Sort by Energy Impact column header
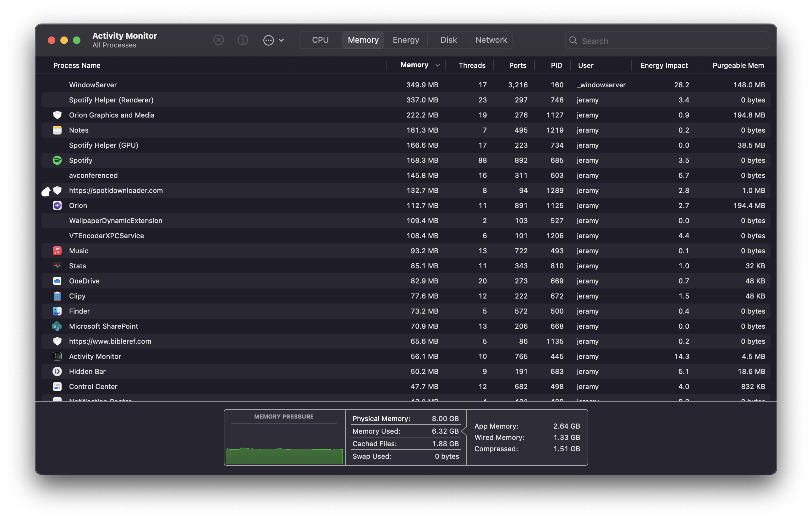The image size is (812, 521). (x=664, y=65)
